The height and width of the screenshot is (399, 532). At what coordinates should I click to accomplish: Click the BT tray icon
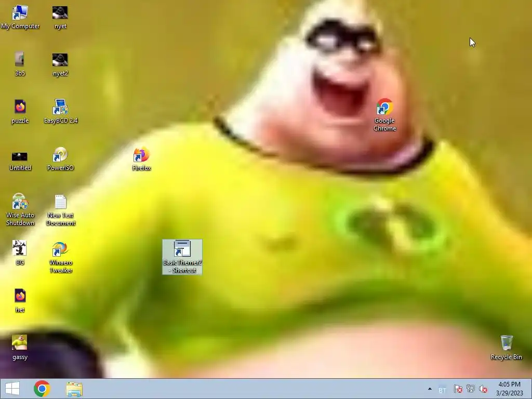coord(442,390)
